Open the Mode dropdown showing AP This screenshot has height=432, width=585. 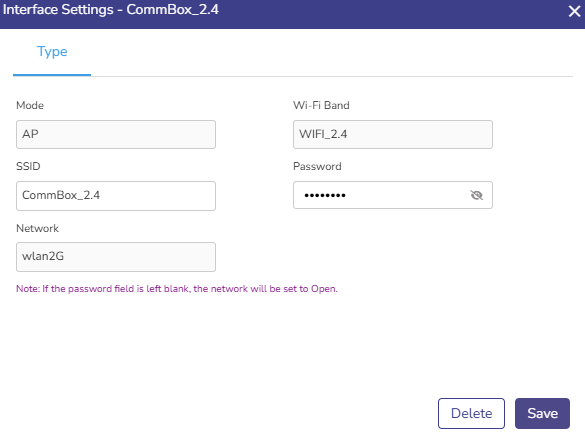click(116, 134)
